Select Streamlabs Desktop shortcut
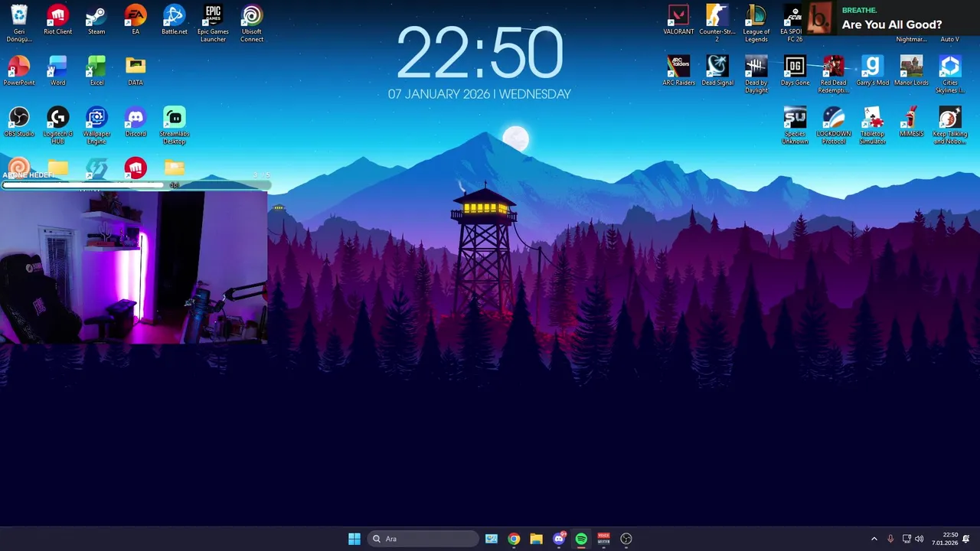 pos(175,126)
